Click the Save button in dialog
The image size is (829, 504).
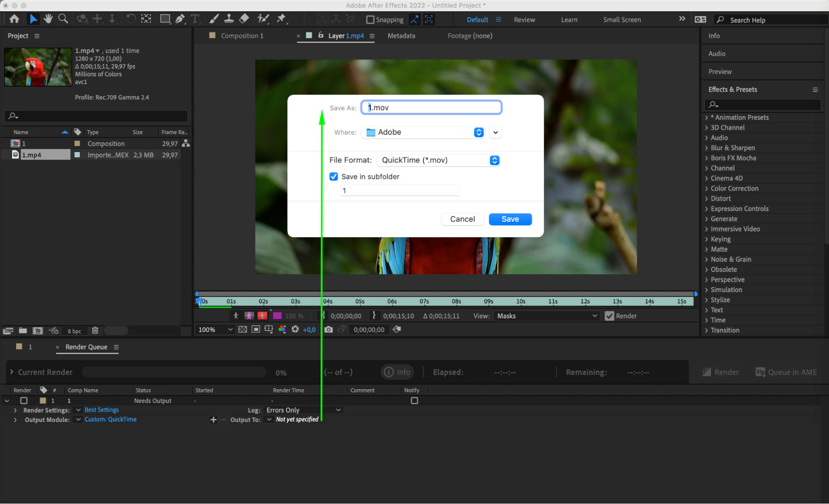click(510, 219)
